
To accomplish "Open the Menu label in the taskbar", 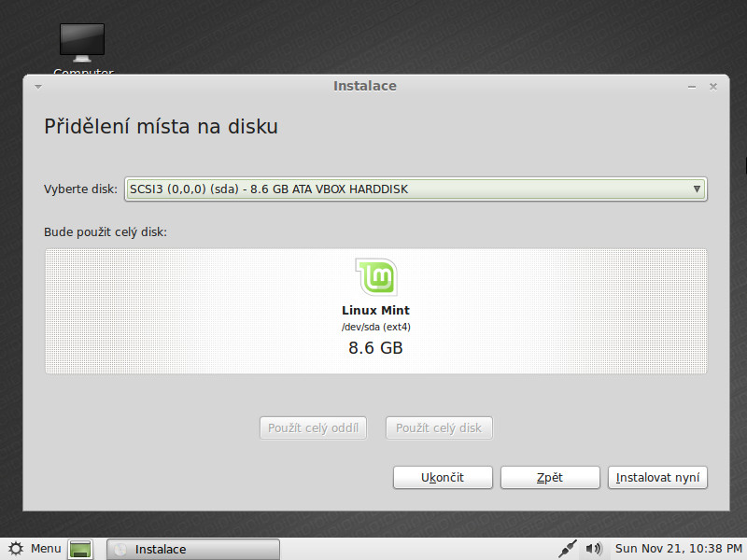I will (46, 549).
